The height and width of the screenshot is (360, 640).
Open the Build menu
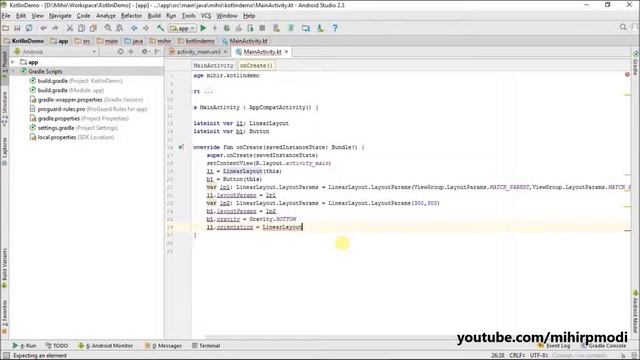[x=154, y=16]
